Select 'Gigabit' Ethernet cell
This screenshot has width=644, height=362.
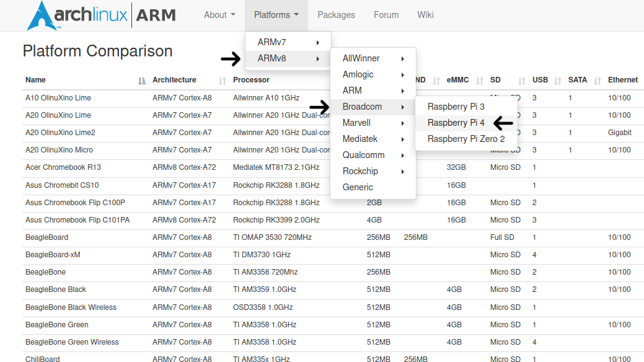[620, 132]
